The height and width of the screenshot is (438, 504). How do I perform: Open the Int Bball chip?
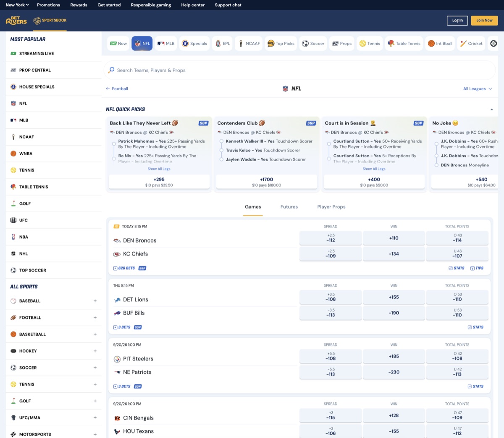point(440,43)
